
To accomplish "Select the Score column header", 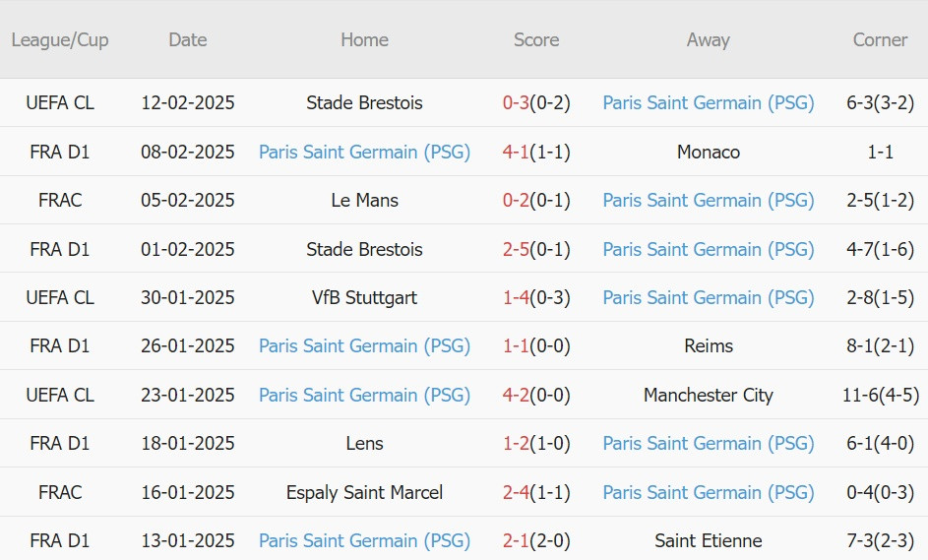I will [536, 39].
